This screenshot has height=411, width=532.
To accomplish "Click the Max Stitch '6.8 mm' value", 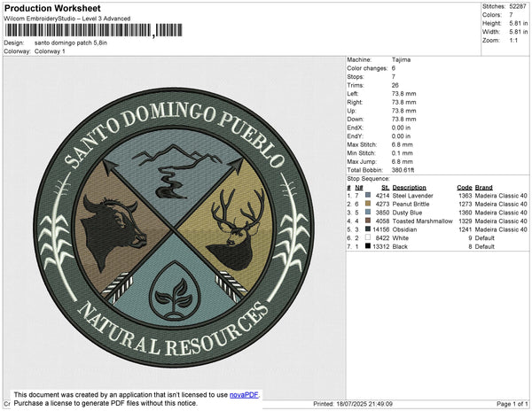I will tap(403, 144).
